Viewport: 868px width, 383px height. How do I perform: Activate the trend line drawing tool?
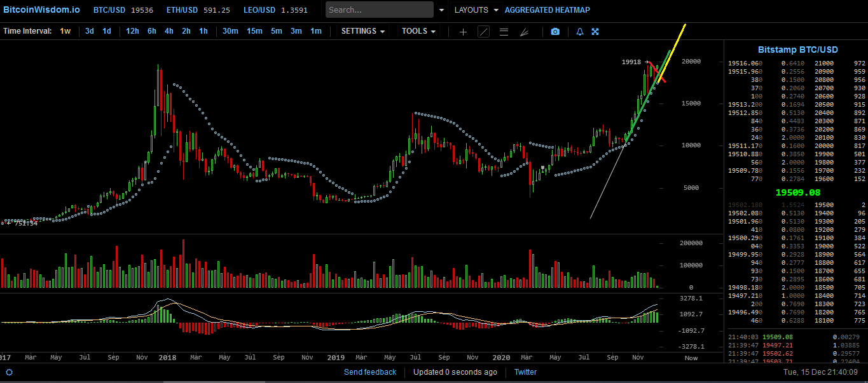483,31
